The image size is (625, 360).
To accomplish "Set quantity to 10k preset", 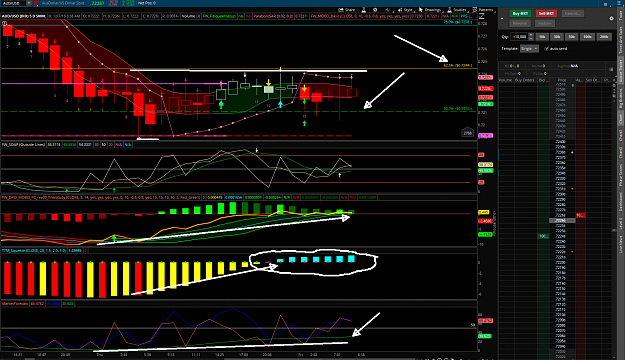I will coord(542,37).
